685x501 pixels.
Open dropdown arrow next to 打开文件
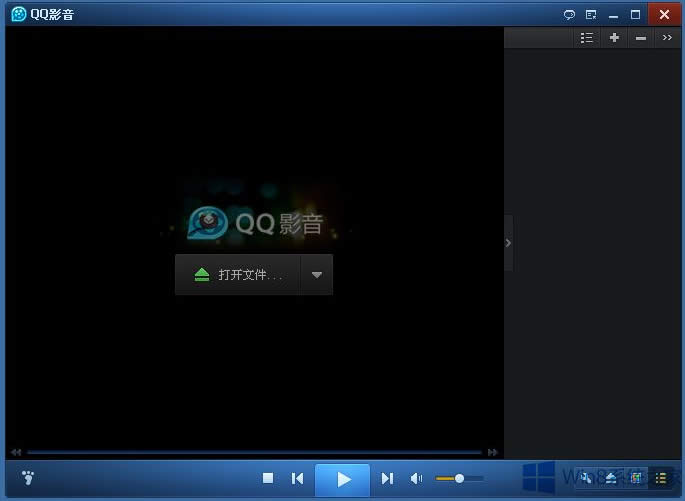317,274
